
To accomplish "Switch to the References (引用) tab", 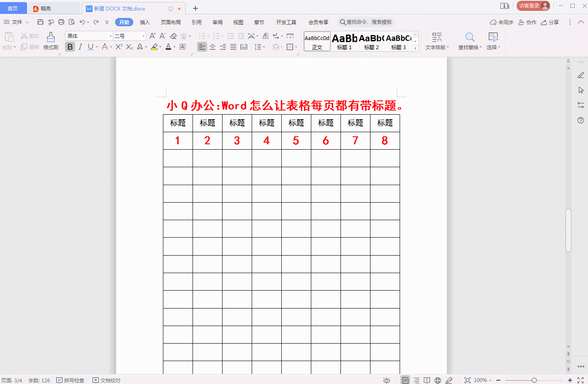I will [x=197, y=22].
